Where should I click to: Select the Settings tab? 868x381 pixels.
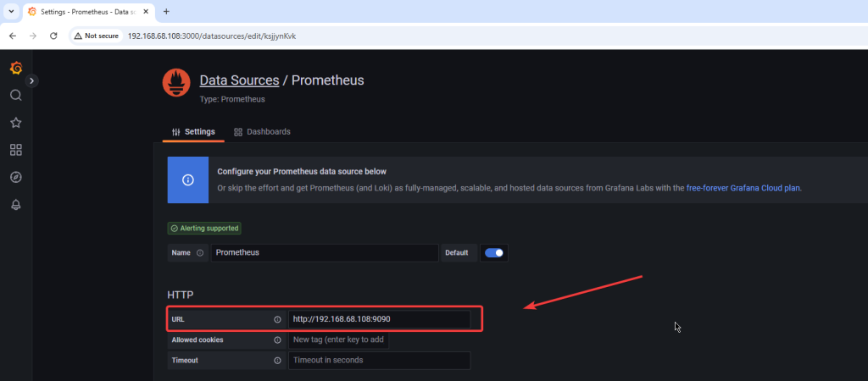point(193,132)
